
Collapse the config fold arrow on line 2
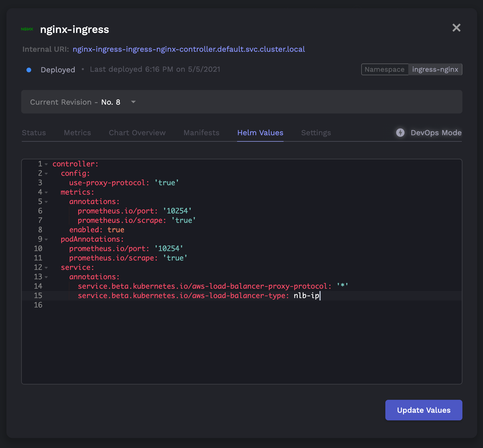pyautogui.click(x=46, y=173)
